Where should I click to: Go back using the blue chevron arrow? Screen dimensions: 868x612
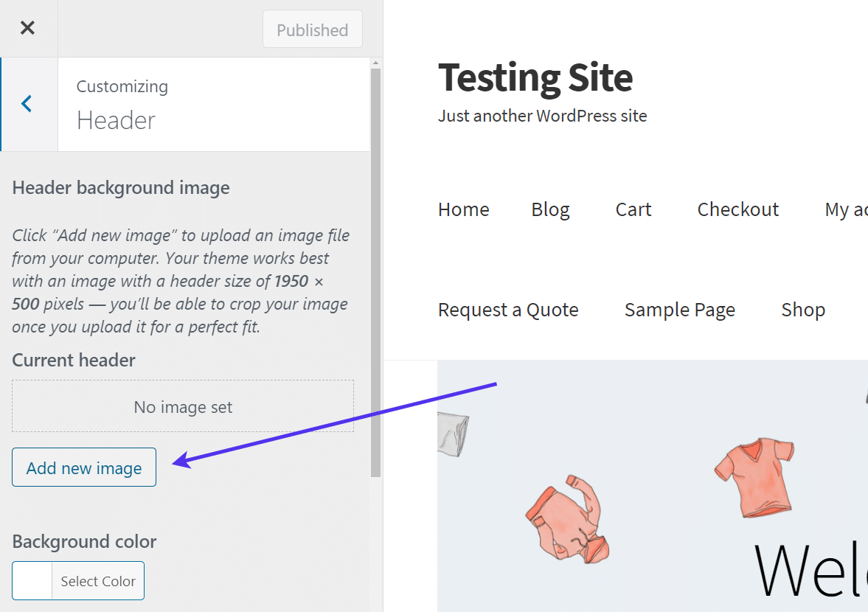point(27,103)
